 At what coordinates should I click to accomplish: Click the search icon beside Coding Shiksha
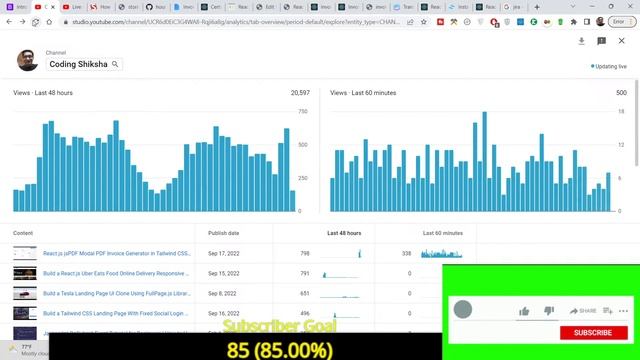tap(115, 64)
